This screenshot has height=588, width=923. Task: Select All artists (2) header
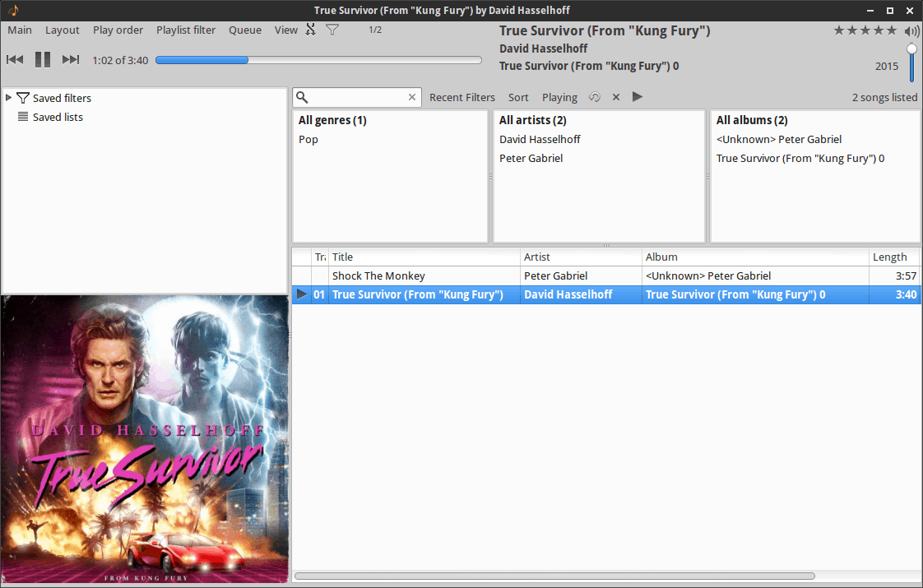(533, 120)
